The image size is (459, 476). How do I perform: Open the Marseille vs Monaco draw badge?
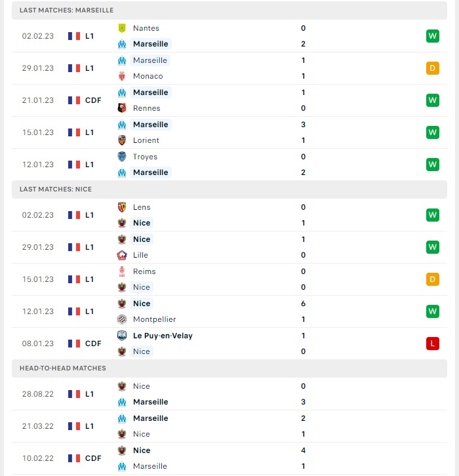433,68
